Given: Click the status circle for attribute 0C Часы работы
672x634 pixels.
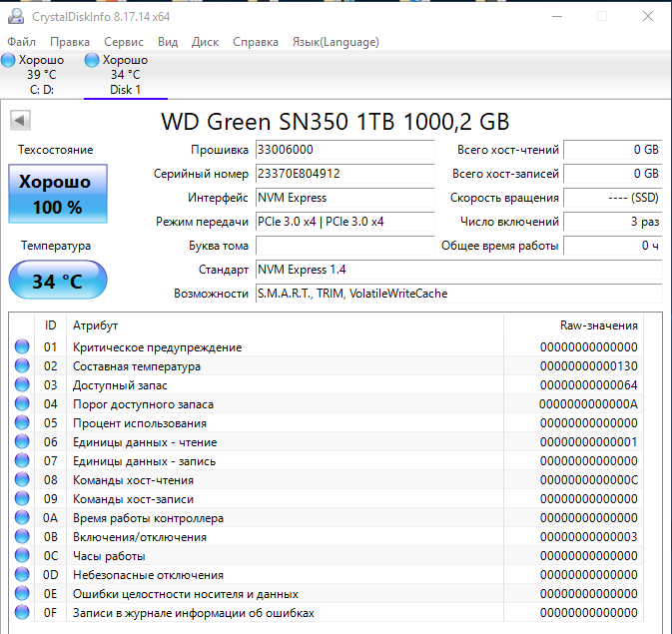Looking at the screenshot, I should pyautogui.click(x=22, y=555).
